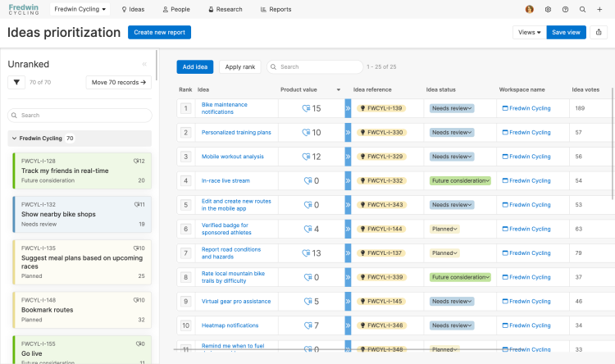Screen dimensions: 615x364
Task: Open the user avatar in top bar
Action: (530, 10)
